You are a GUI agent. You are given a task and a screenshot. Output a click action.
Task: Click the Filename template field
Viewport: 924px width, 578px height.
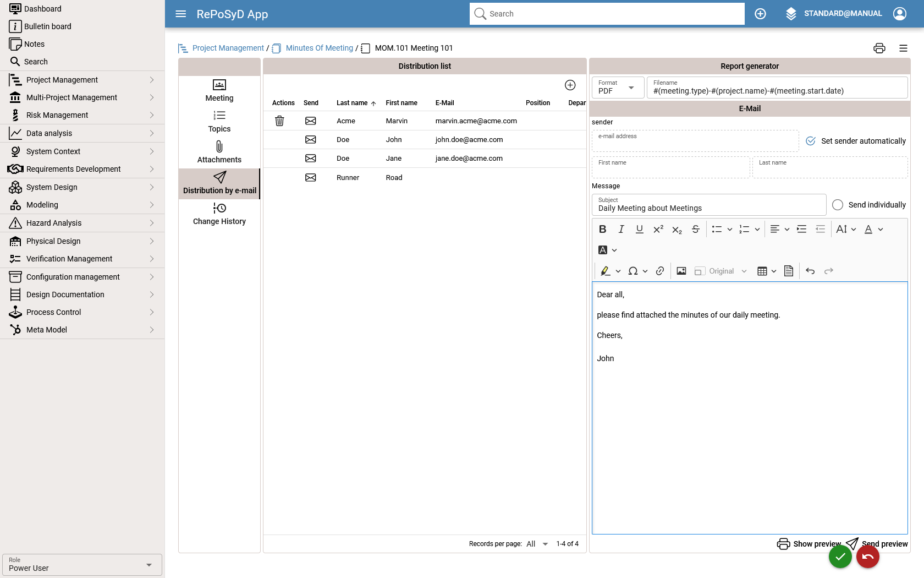[x=777, y=88]
